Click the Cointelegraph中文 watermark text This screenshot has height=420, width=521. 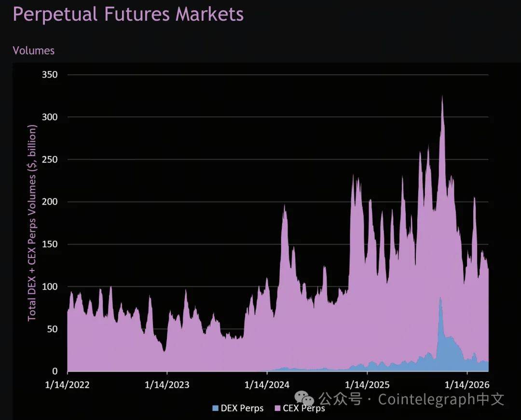tap(441, 399)
